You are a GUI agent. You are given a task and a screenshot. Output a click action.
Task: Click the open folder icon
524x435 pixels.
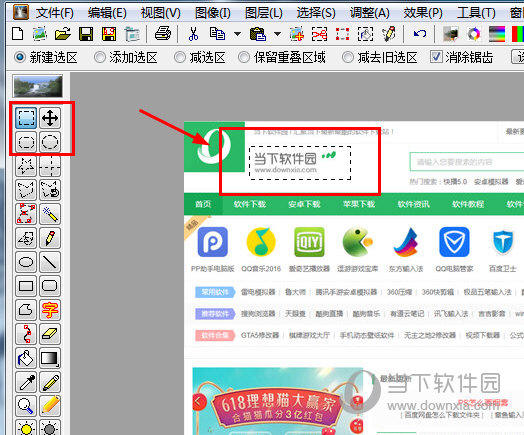[x=63, y=34]
